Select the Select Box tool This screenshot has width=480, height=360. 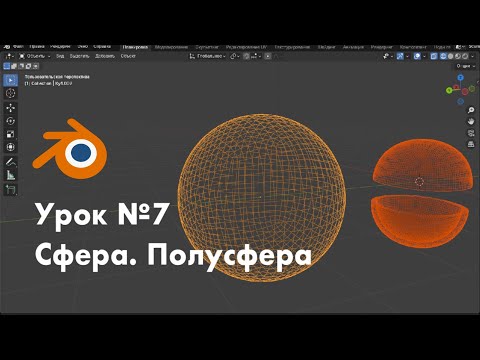pyautogui.click(x=10, y=80)
